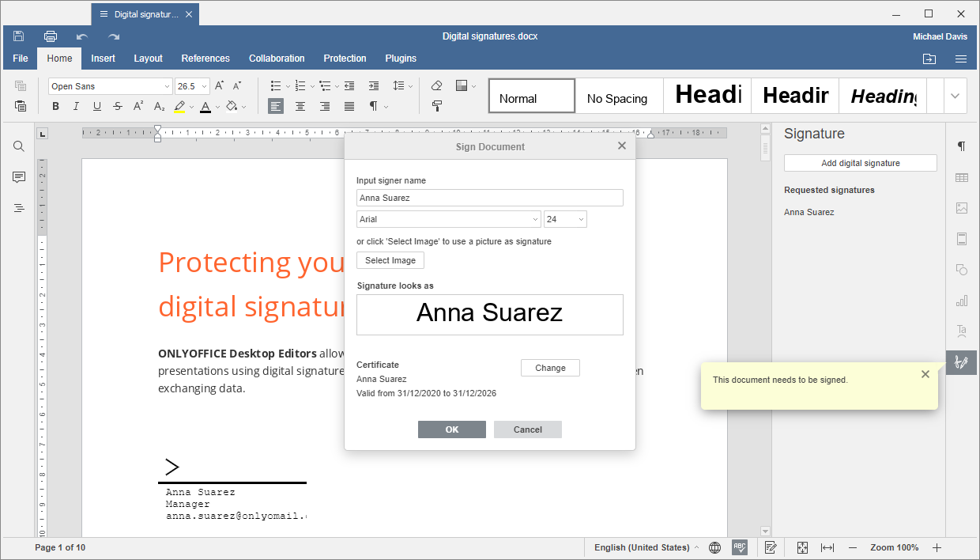Switch to the Insert tab
The width and height of the screenshot is (980, 560).
tap(103, 59)
